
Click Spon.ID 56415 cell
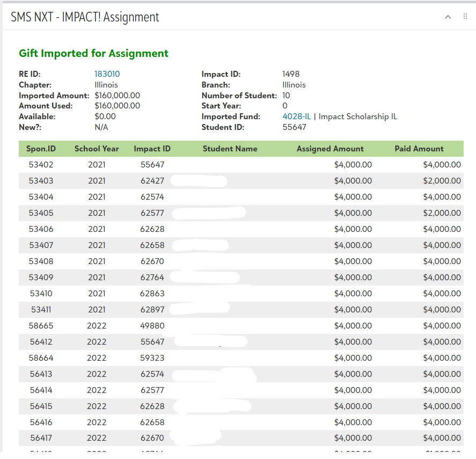41,406
